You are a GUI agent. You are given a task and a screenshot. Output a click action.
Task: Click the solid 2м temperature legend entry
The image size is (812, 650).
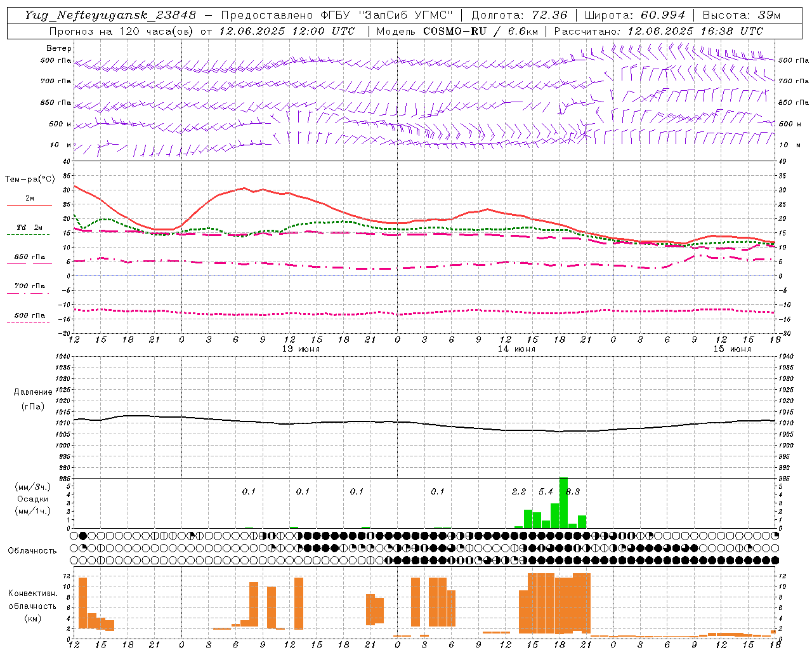(29, 199)
